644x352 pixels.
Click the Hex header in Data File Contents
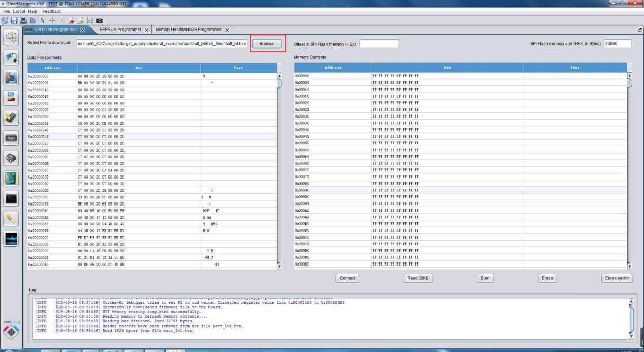[x=139, y=68]
